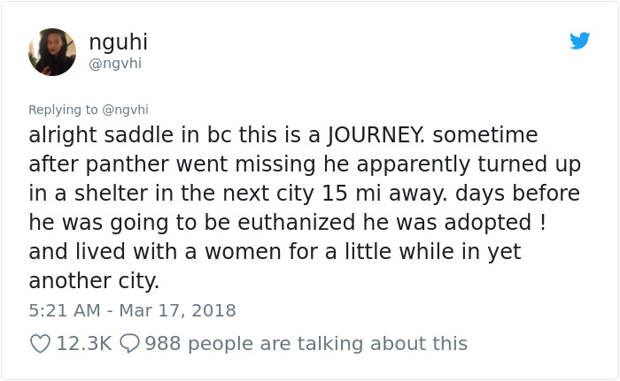Click the 'Replying to' label text

[x=63, y=109]
